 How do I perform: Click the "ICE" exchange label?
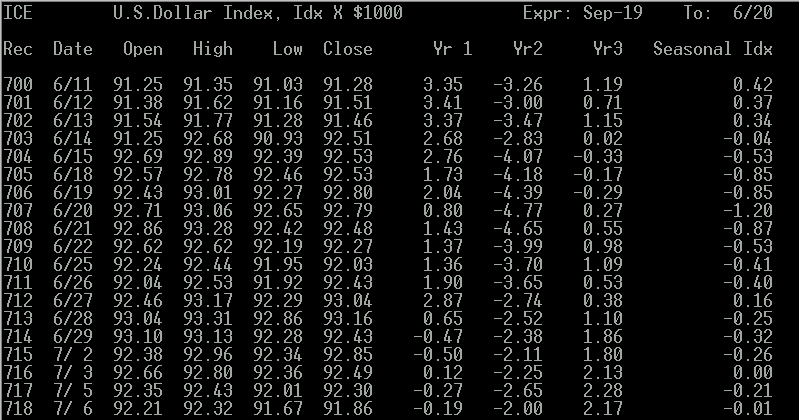click(18, 13)
